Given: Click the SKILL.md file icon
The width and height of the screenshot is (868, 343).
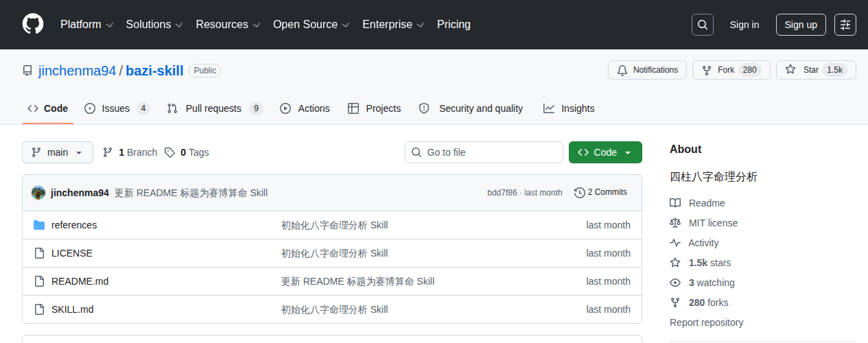Looking at the screenshot, I should 39,309.
